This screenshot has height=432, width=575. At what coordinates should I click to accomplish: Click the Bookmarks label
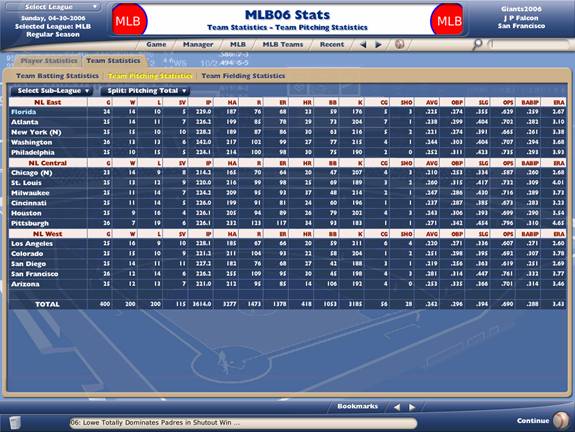click(357, 406)
